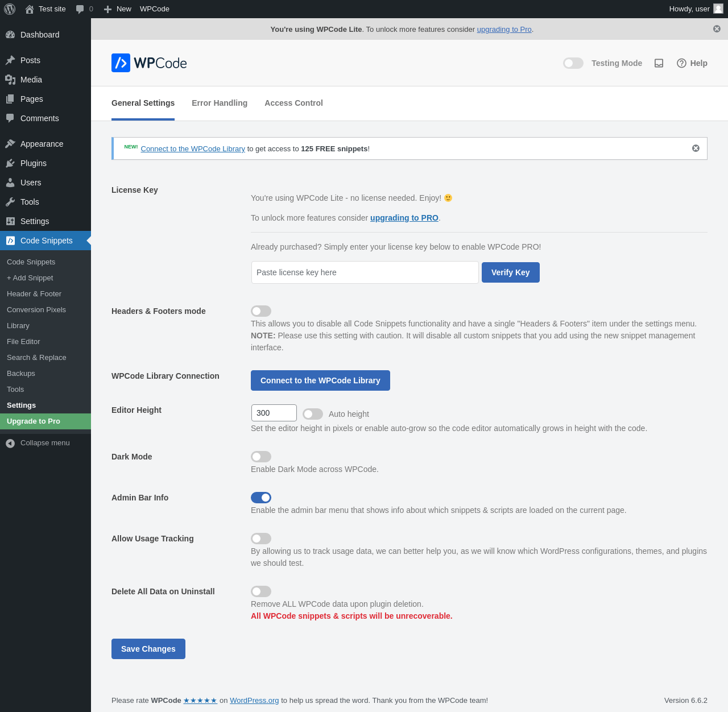Click the Verify Key button
This screenshot has height=712, width=728.
coord(511,272)
